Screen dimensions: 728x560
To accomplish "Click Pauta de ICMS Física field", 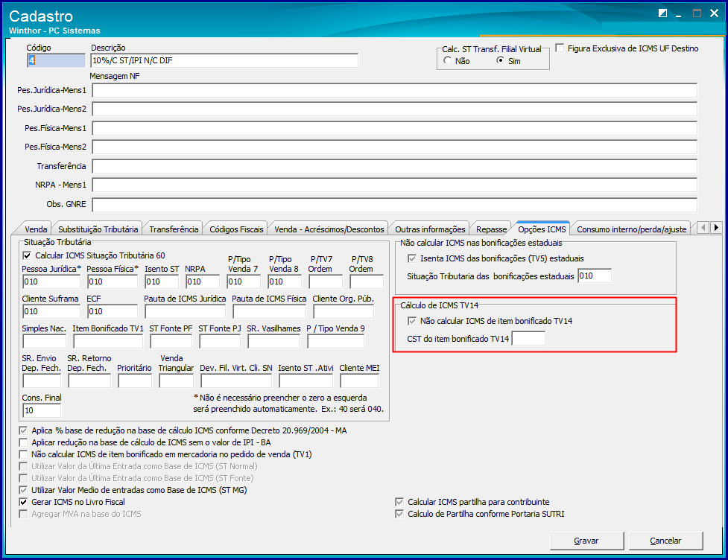I will pos(269,311).
